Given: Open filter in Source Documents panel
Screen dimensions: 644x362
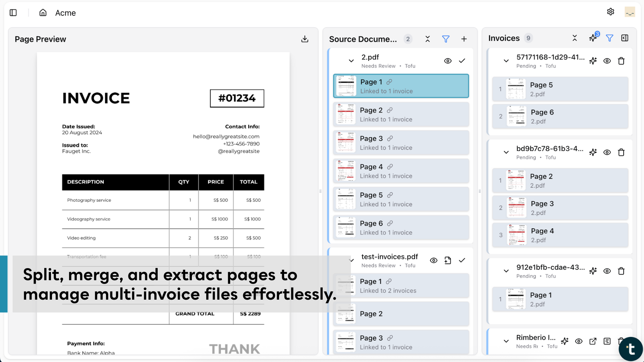Looking at the screenshot, I should (x=446, y=39).
